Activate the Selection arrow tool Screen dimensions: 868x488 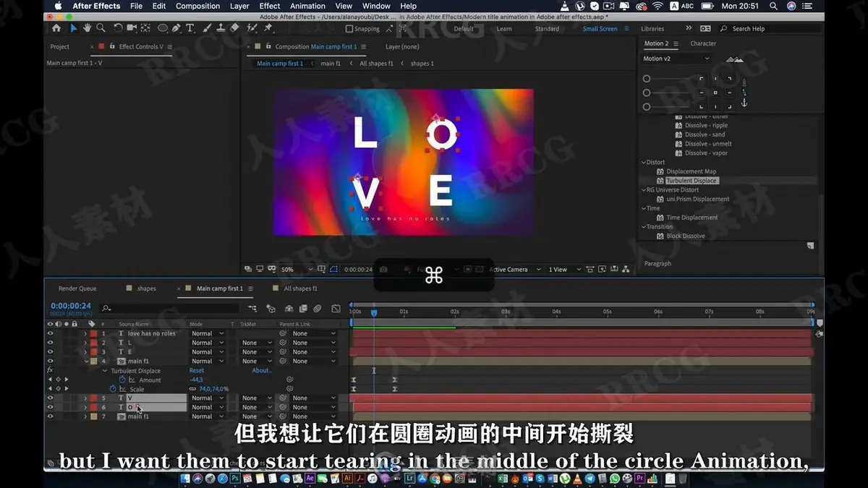click(x=73, y=28)
